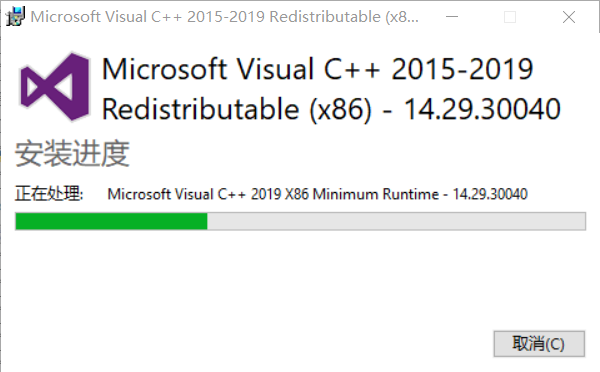Click the 安装进度 heading

[72, 153]
